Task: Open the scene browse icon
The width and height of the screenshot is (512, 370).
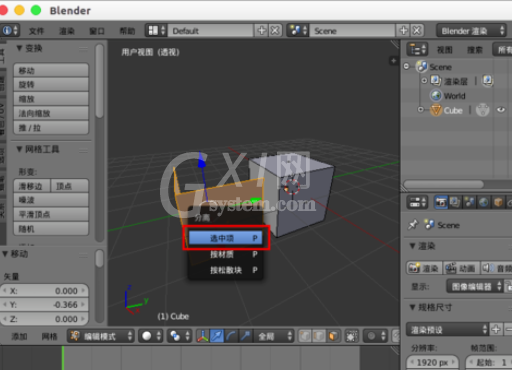Action: tap(297, 31)
